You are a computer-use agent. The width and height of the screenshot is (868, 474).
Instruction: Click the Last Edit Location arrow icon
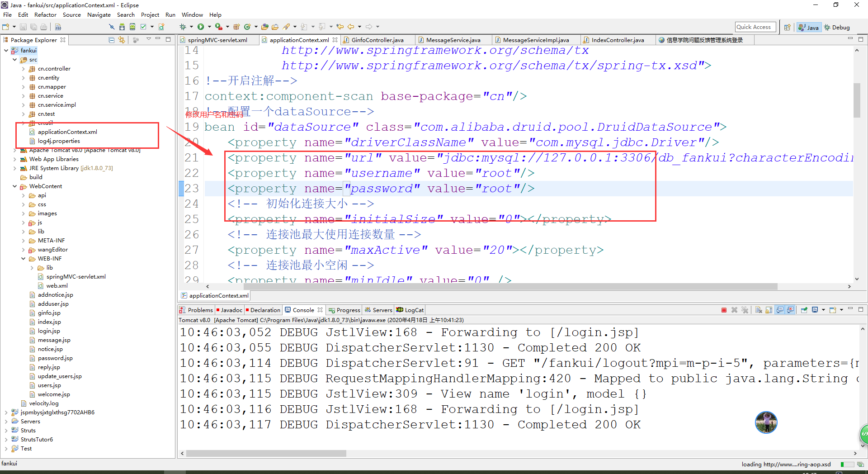pyautogui.click(x=340, y=27)
